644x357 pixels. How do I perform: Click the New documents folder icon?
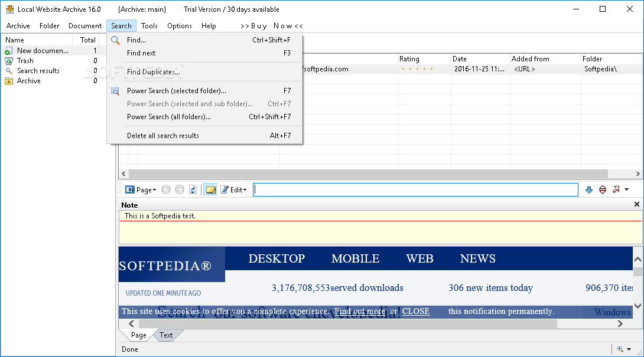(x=8, y=51)
